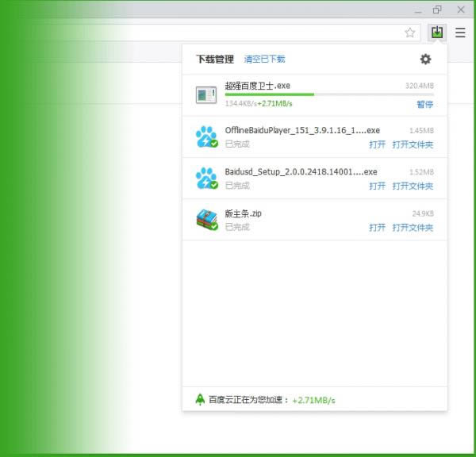
Task: Open the browser hamburger menu
Action: click(460, 33)
